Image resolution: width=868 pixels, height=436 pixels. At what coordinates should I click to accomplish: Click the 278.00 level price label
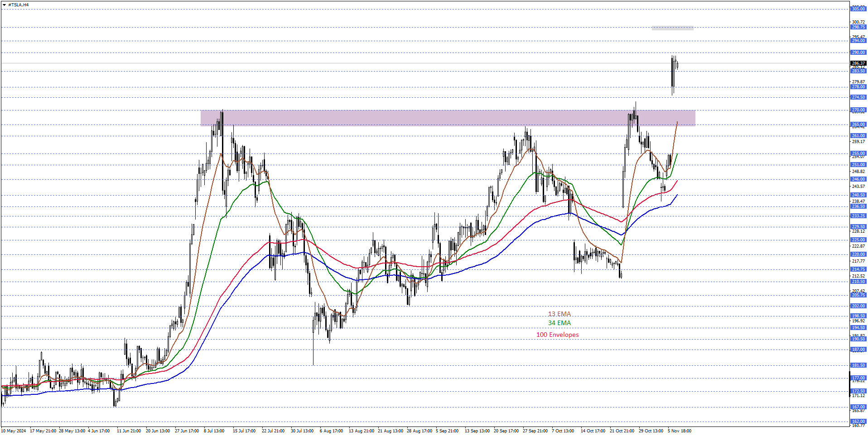point(858,87)
